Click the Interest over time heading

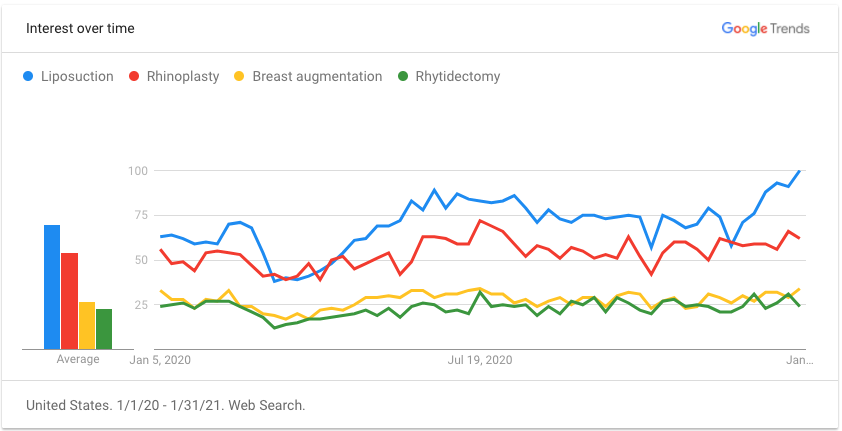click(80, 28)
